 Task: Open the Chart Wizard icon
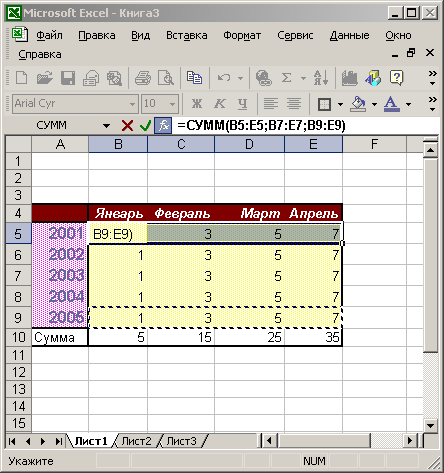349,78
